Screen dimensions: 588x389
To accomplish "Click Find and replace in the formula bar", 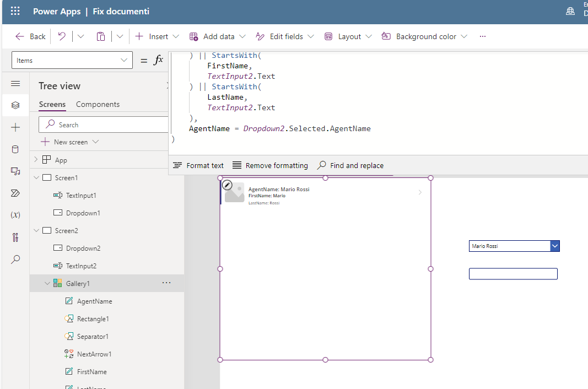I will point(350,165).
